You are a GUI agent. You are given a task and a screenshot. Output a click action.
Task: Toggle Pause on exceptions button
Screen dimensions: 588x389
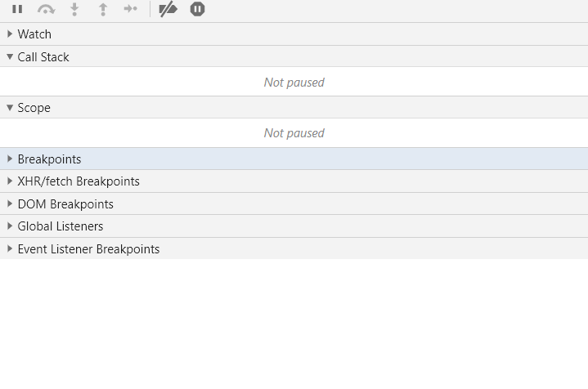click(x=197, y=10)
